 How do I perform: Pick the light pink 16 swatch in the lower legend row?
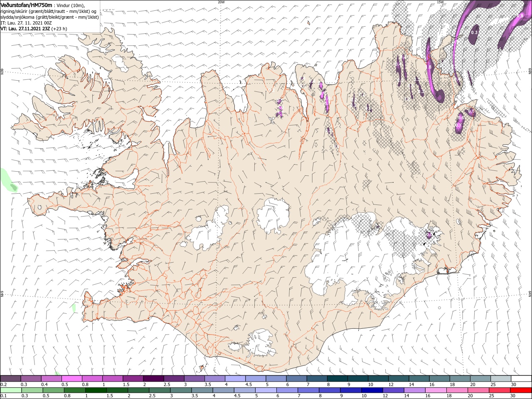[x=436, y=390]
